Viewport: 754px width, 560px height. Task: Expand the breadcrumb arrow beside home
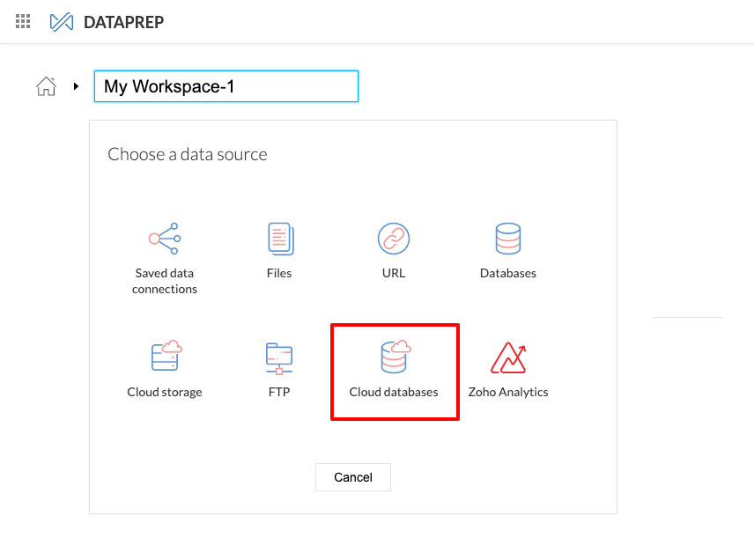(x=76, y=86)
